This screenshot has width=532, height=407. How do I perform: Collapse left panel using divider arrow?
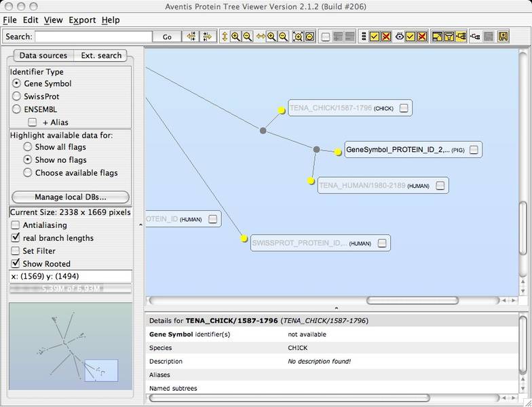coord(140,225)
